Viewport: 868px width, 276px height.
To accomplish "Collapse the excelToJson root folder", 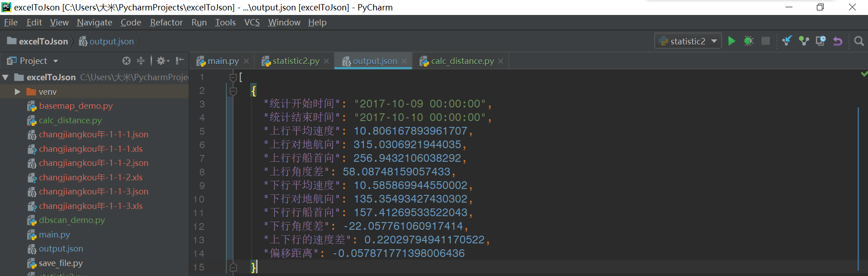I will click(x=5, y=77).
